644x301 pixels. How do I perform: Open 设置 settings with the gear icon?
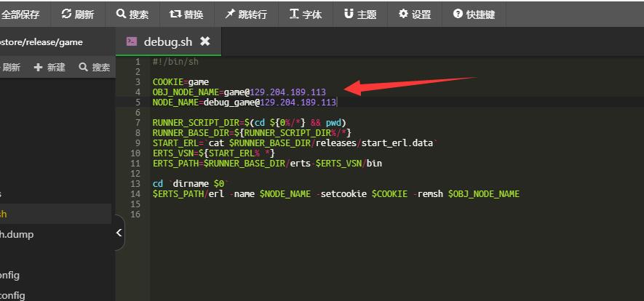coord(415,14)
